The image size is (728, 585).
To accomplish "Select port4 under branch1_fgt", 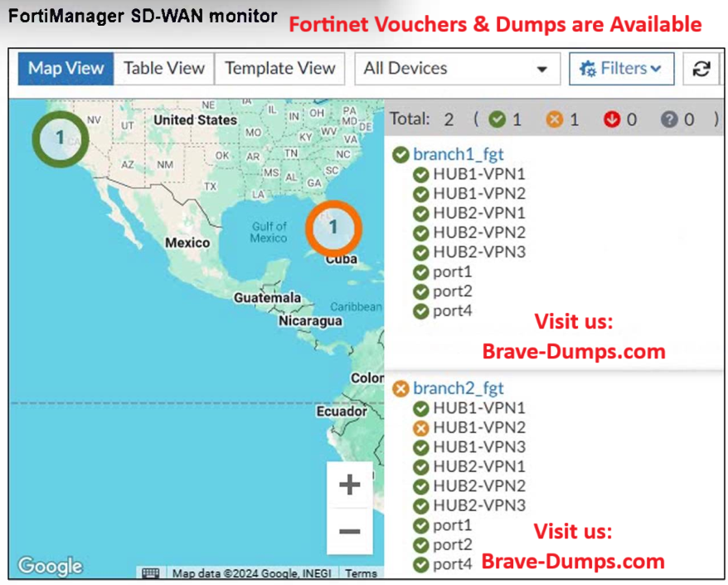I will (452, 311).
